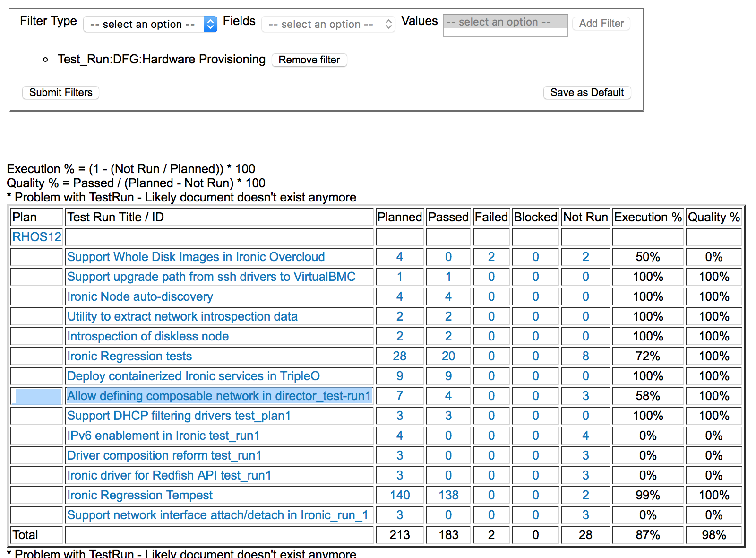The width and height of the screenshot is (756, 558).
Task: Open IPv6 enablement in Ironic test_run1
Action: 163,436
